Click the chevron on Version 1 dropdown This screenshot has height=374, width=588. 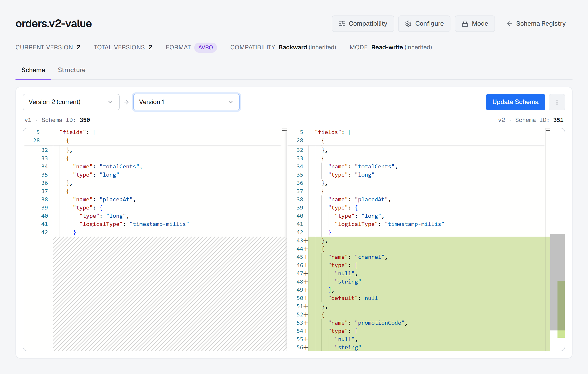pyautogui.click(x=230, y=102)
